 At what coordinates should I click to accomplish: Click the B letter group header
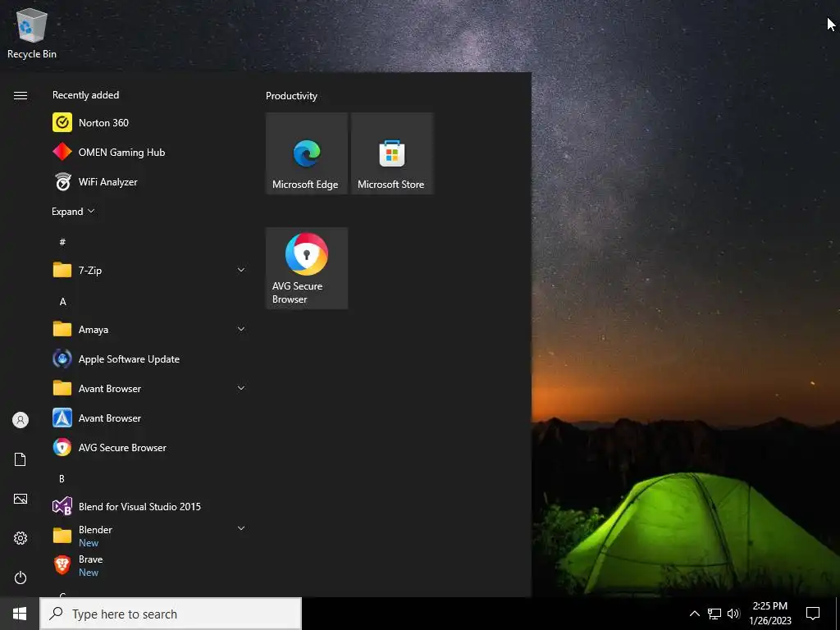tap(62, 478)
